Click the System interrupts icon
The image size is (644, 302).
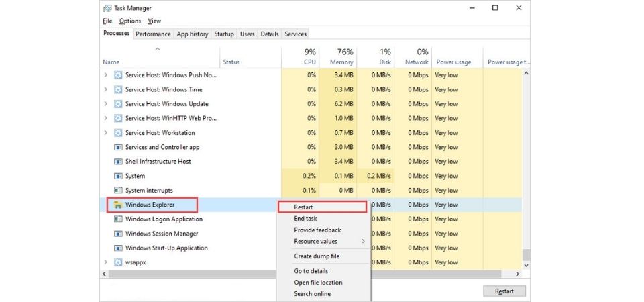[118, 190]
